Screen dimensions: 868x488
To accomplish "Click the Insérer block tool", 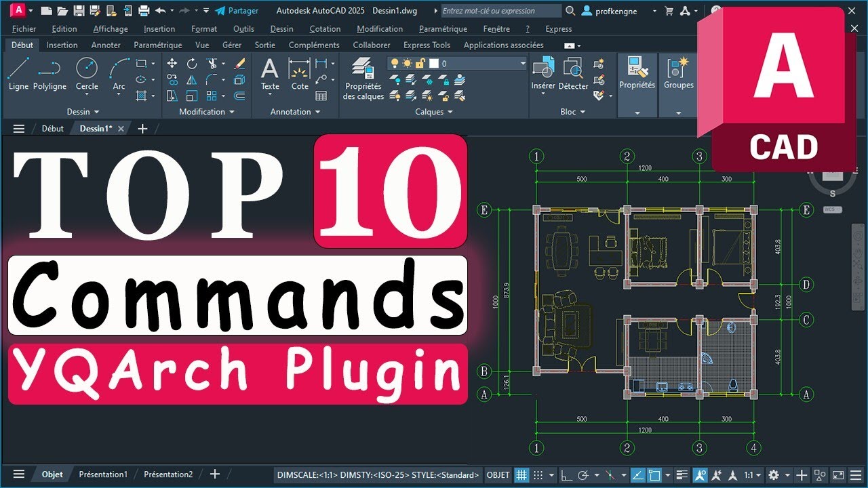I will tap(543, 74).
